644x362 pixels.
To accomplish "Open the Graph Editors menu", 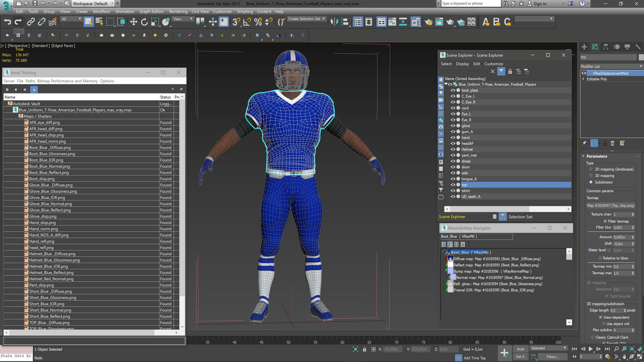I will pos(151,11).
